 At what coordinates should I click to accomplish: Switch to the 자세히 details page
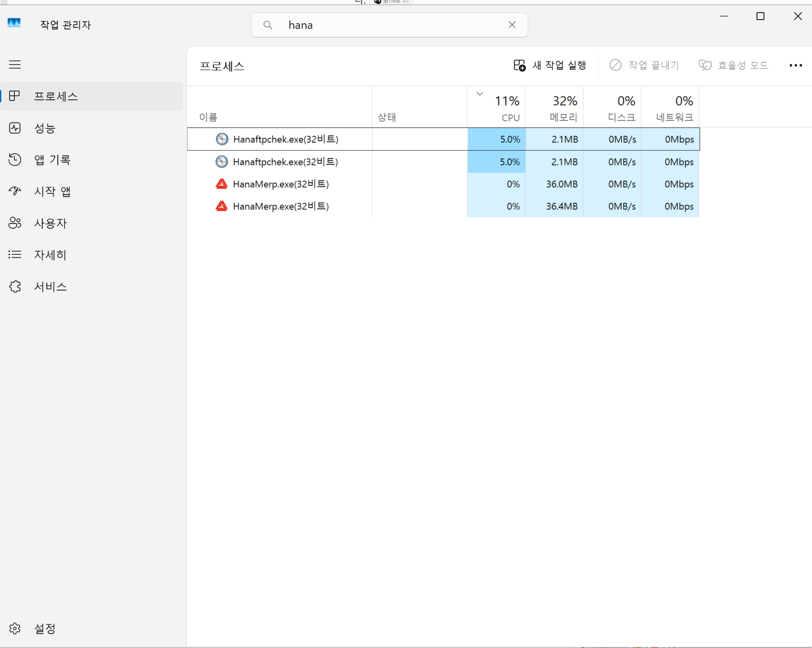click(x=91, y=255)
